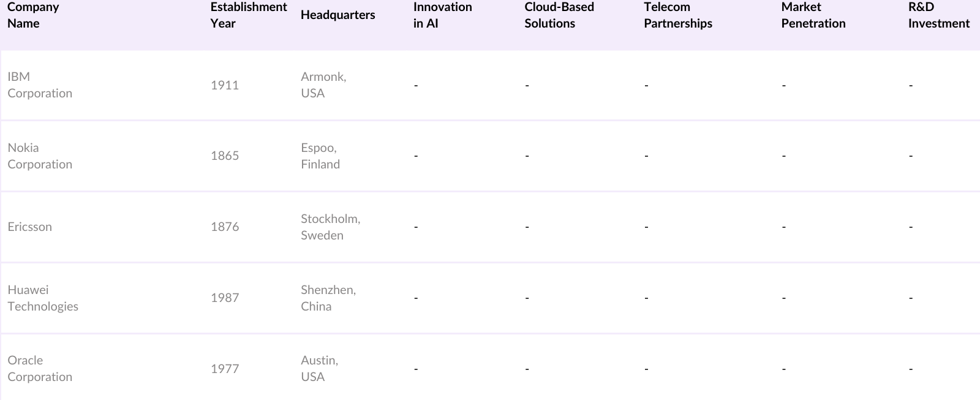Click the Company Name column header
Viewport: 980px width, 400px height.
pos(33,15)
